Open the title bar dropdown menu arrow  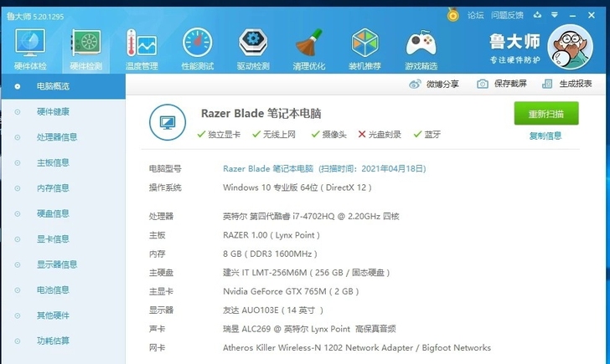(x=555, y=15)
